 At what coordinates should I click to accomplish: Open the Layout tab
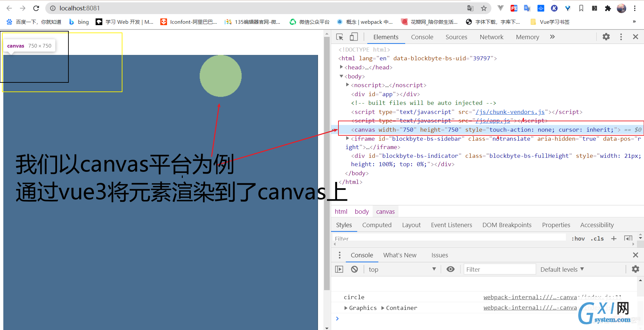click(x=411, y=225)
